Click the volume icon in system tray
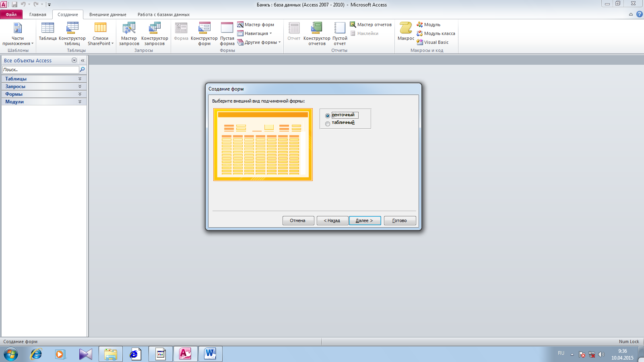 point(601,354)
